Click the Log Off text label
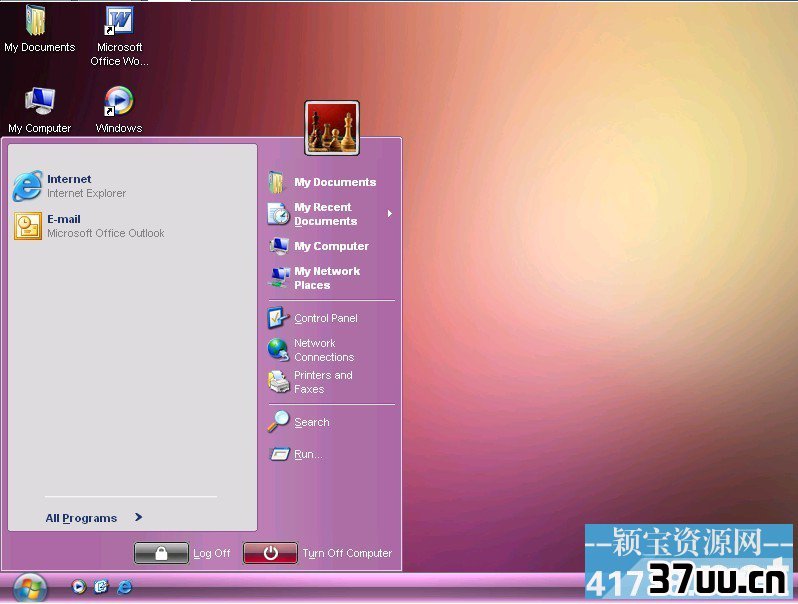 tap(212, 553)
